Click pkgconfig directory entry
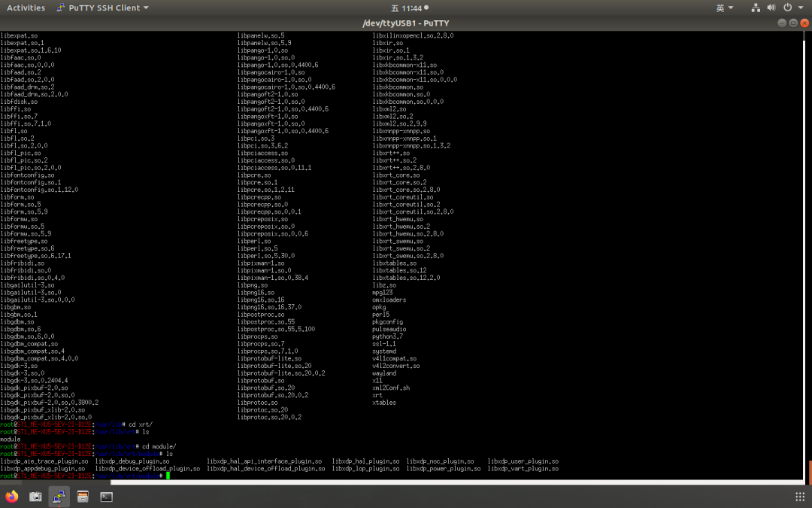Image resolution: width=812 pixels, height=508 pixels. (x=388, y=322)
